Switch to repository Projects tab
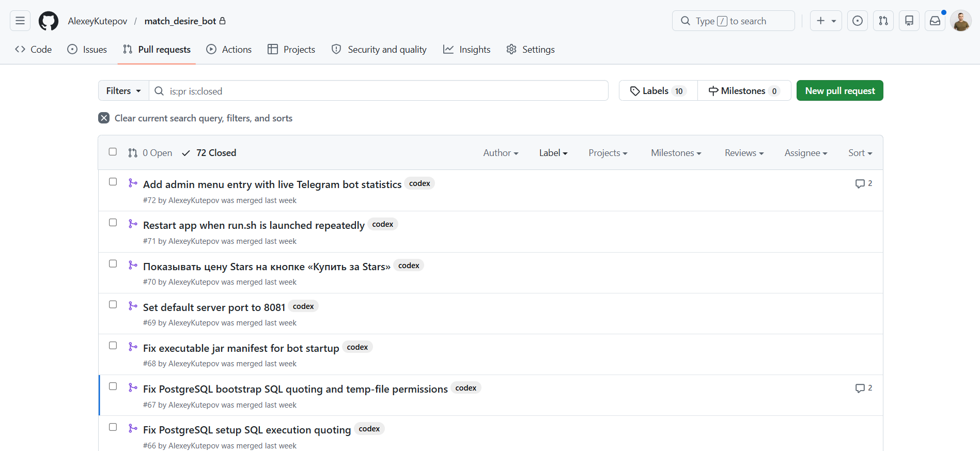The height and width of the screenshot is (451, 980). click(x=291, y=49)
